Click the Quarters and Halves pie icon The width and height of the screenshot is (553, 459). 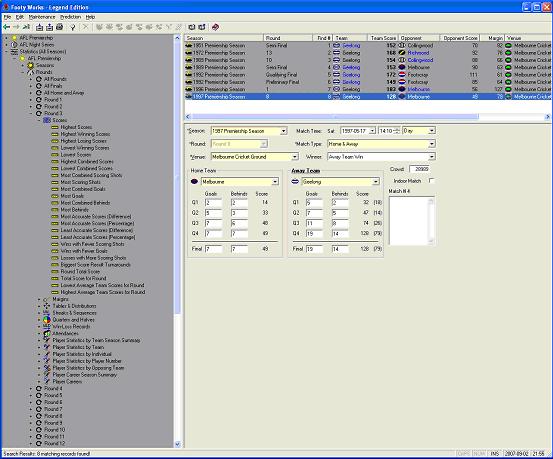(47, 320)
